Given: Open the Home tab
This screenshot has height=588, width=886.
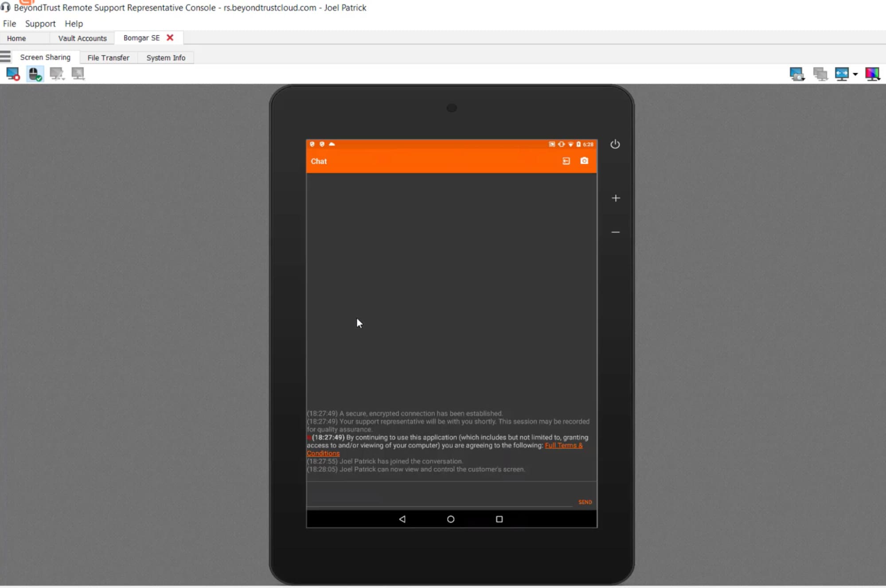Looking at the screenshot, I should click(x=16, y=37).
